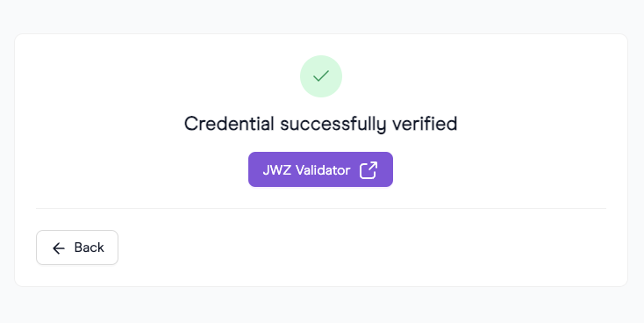Click the purple JWZ Validator button background
The image size is (644, 323).
[x=320, y=169]
